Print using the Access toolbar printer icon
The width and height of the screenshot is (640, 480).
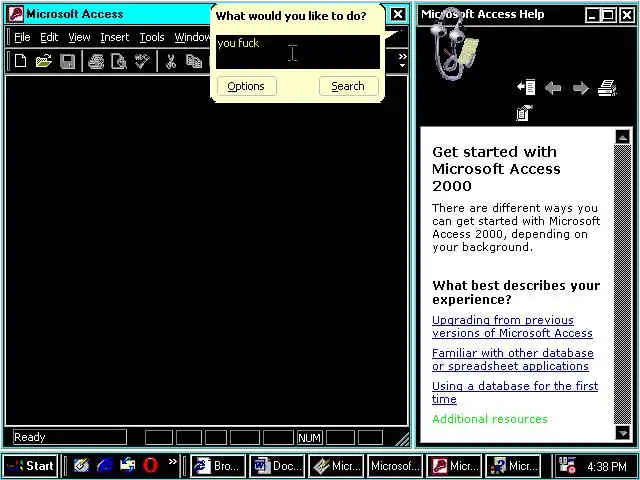96,62
